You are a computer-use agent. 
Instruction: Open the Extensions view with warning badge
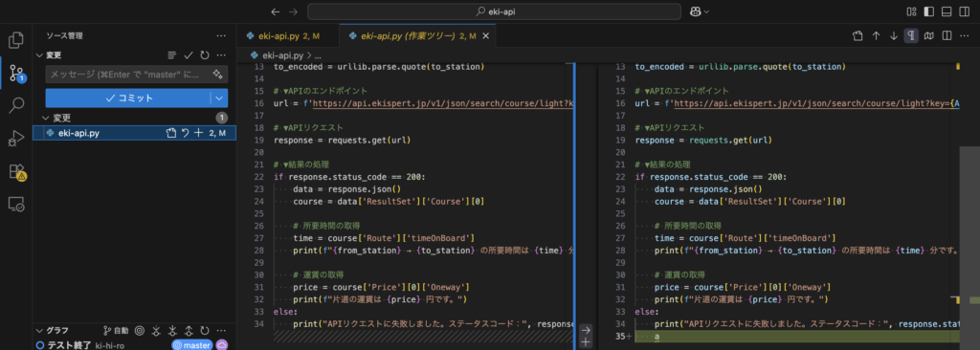coord(16,172)
